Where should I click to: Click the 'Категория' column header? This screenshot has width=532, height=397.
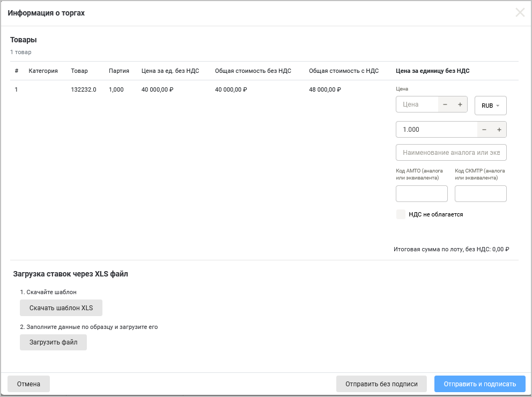coord(43,71)
